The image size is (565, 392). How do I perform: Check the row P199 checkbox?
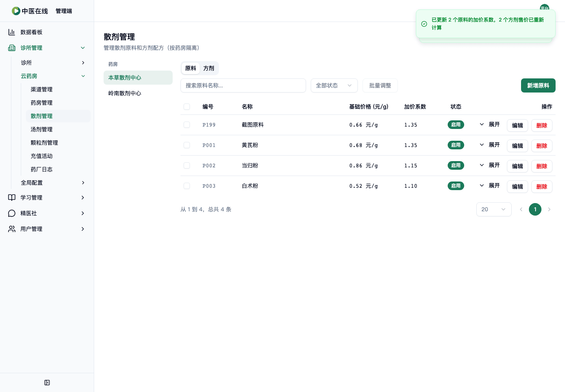(x=187, y=125)
